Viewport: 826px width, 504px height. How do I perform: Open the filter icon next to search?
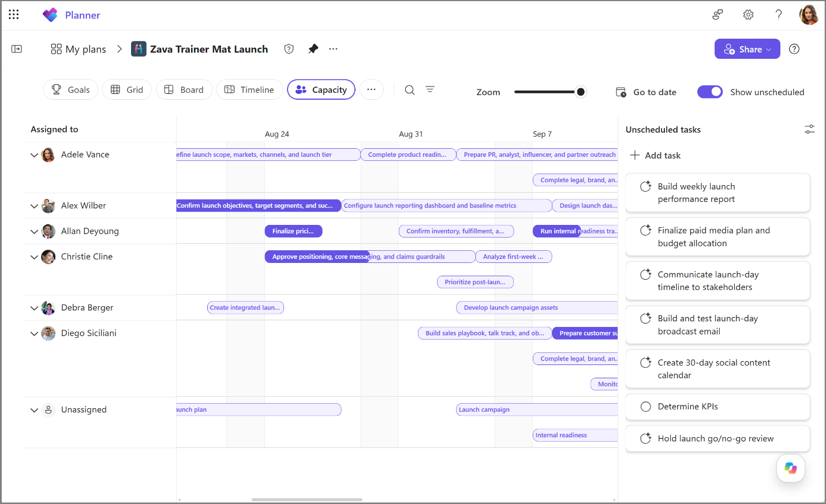430,89
